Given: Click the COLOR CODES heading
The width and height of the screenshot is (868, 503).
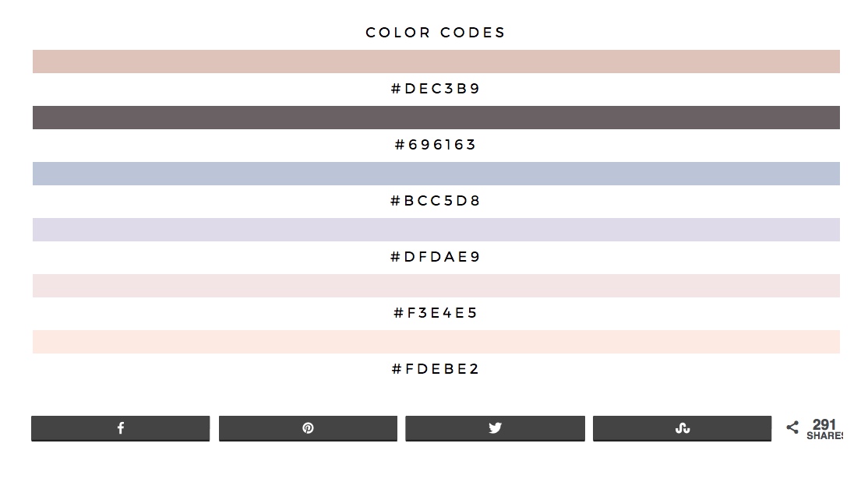Looking at the screenshot, I should click(x=435, y=33).
